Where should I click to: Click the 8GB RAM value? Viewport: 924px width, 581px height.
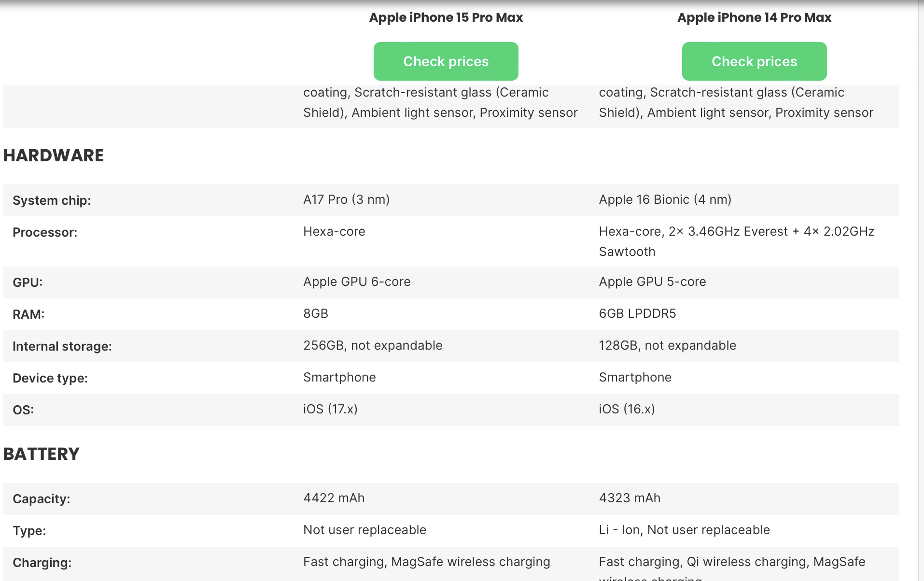pyautogui.click(x=316, y=313)
